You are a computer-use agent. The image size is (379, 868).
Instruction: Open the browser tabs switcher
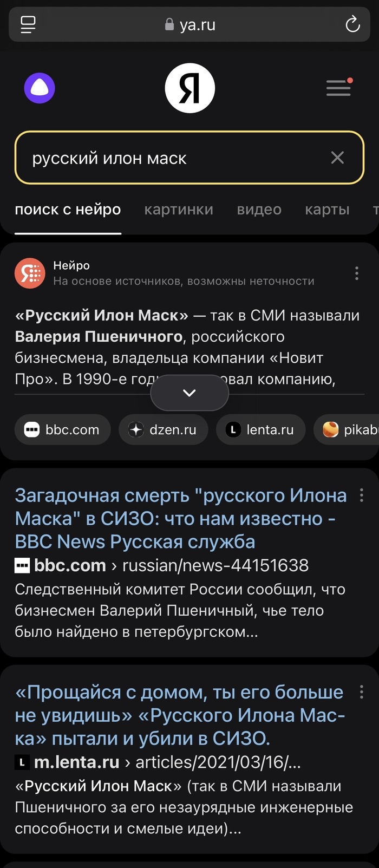28,24
